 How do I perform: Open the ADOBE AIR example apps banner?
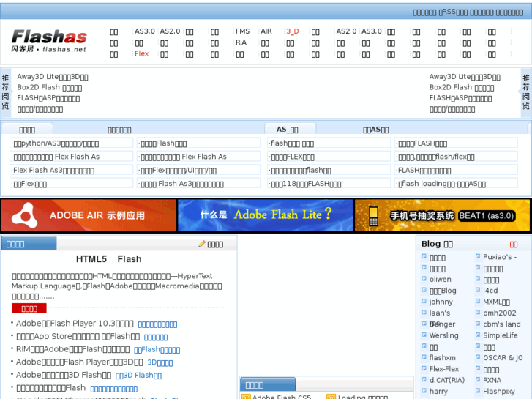(x=89, y=215)
